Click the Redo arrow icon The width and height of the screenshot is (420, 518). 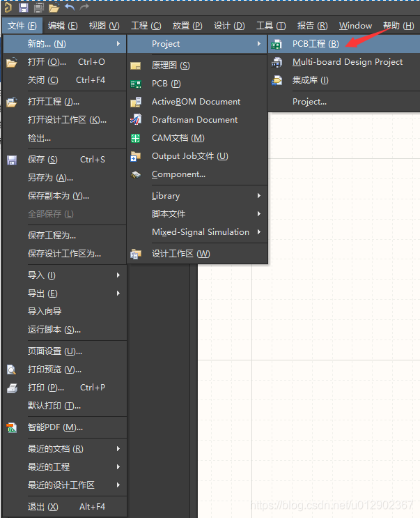coord(84,7)
